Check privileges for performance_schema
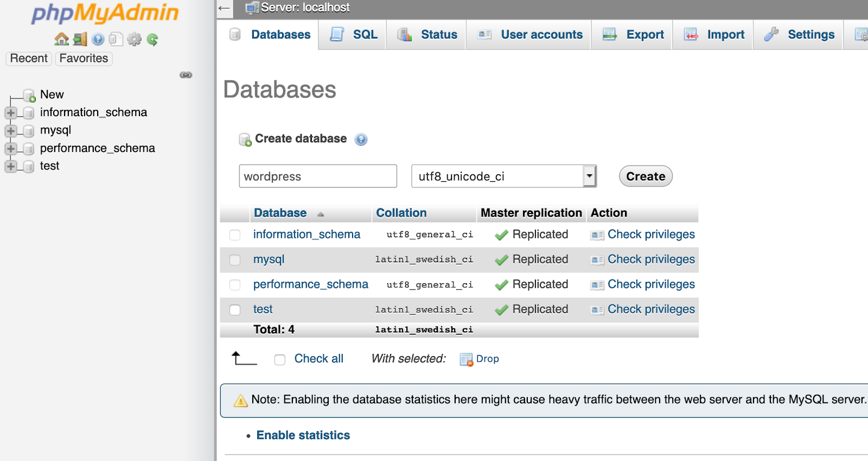Image resolution: width=868 pixels, height=461 pixels. (x=651, y=285)
